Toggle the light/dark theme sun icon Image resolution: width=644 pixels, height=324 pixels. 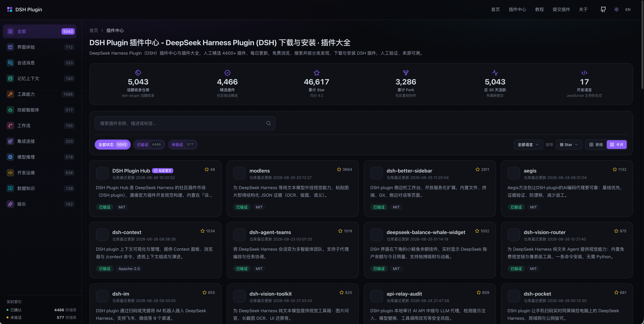pyautogui.click(x=617, y=10)
